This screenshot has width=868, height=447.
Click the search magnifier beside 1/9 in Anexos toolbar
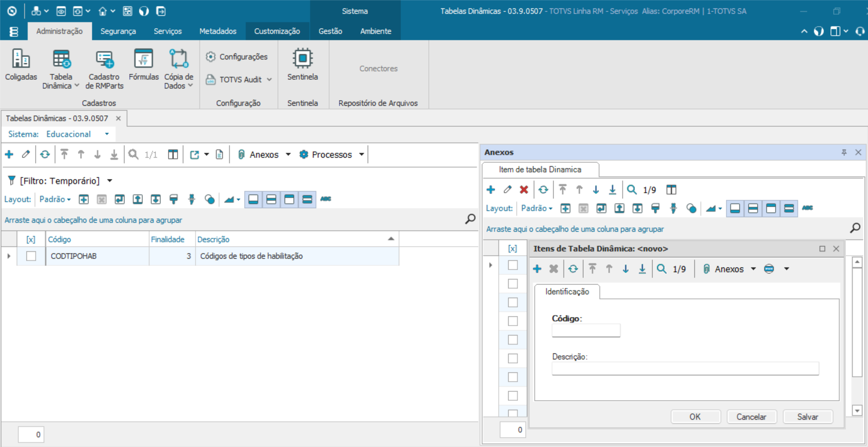632,190
